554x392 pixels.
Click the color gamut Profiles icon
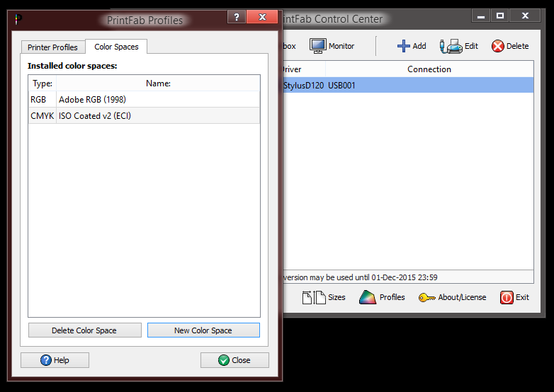[x=368, y=297]
